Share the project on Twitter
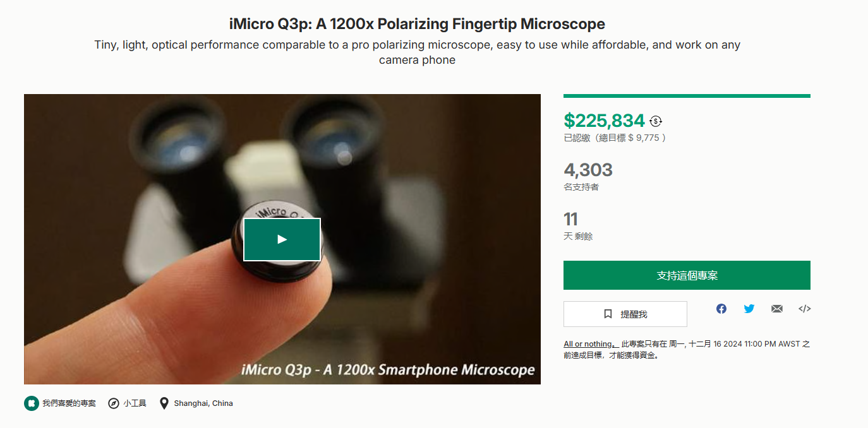This screenshot has height=428, width=868. (749, 309)
